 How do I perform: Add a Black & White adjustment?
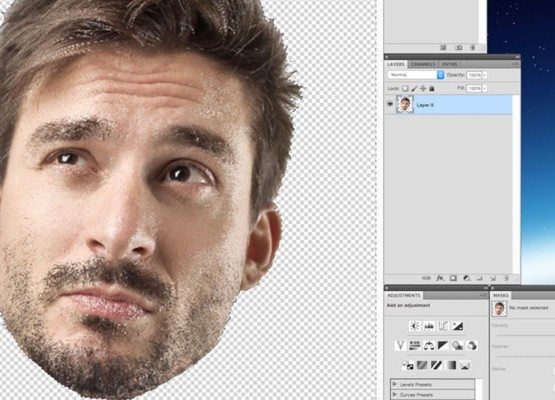443,345
